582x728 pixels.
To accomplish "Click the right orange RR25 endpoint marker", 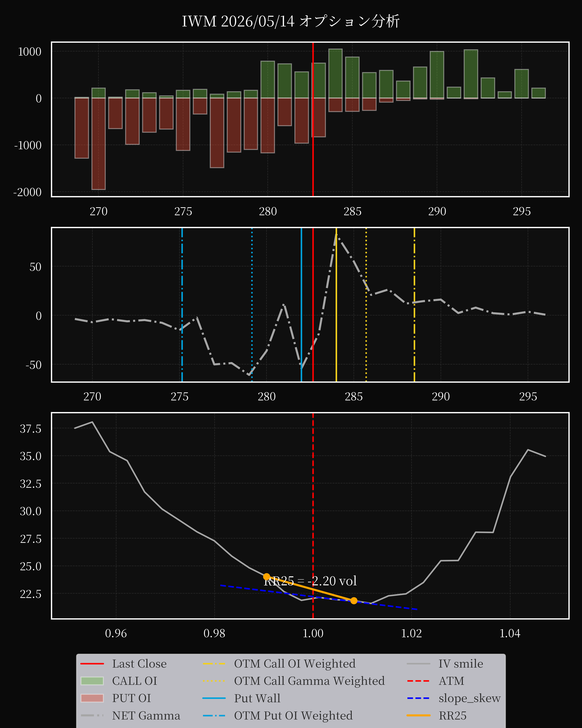I will (354, 601).
